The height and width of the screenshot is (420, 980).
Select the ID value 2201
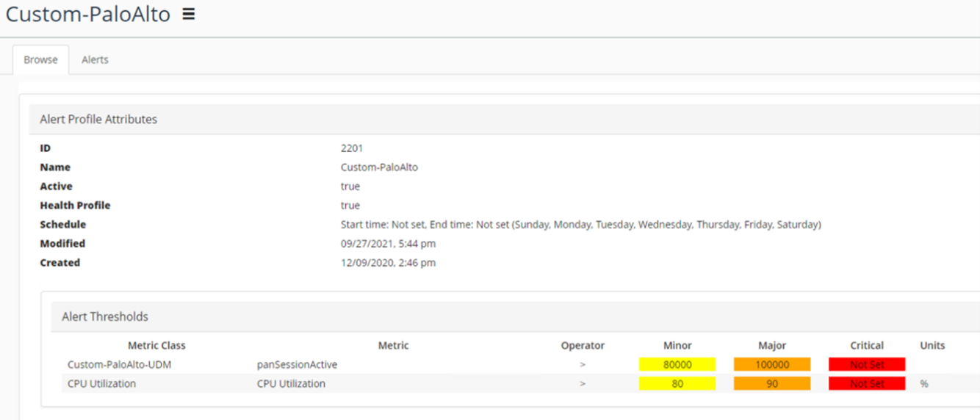tap(352, 148)
